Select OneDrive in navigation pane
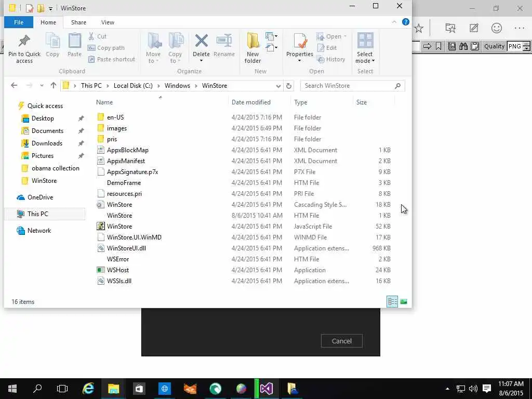This screenshot has width=532, height=399. pyautogui.click(x=40, y=197)
